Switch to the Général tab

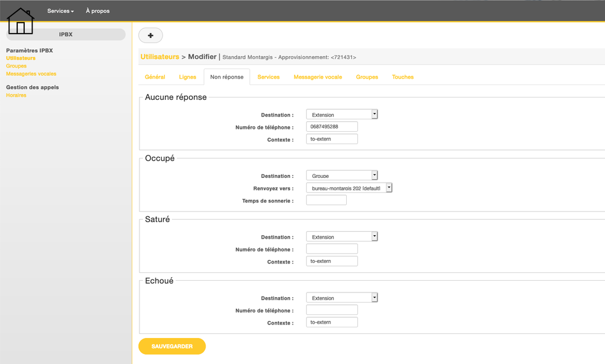pyautogui.click(x=155, y=77)
